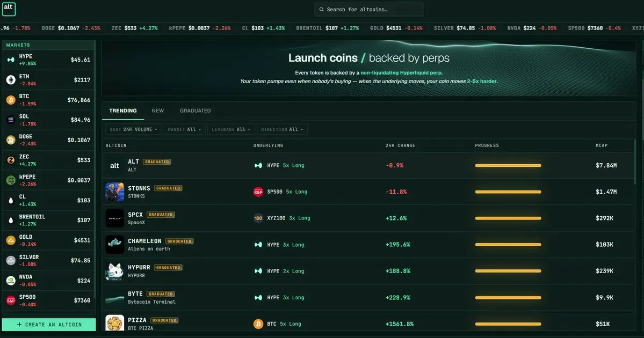Switch to the Trending tab
This screenshot has height=338, width=644.
click(x=123, y=111)
